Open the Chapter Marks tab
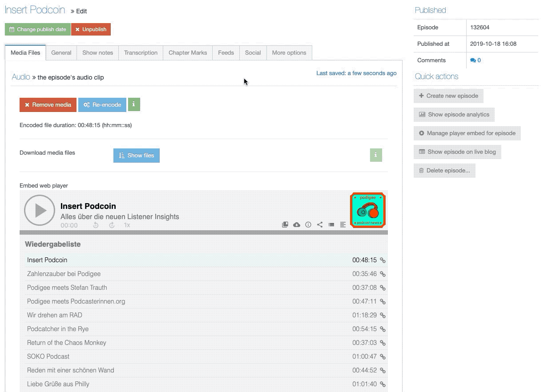Screen dimensions: 544x392 pos(188,52)
